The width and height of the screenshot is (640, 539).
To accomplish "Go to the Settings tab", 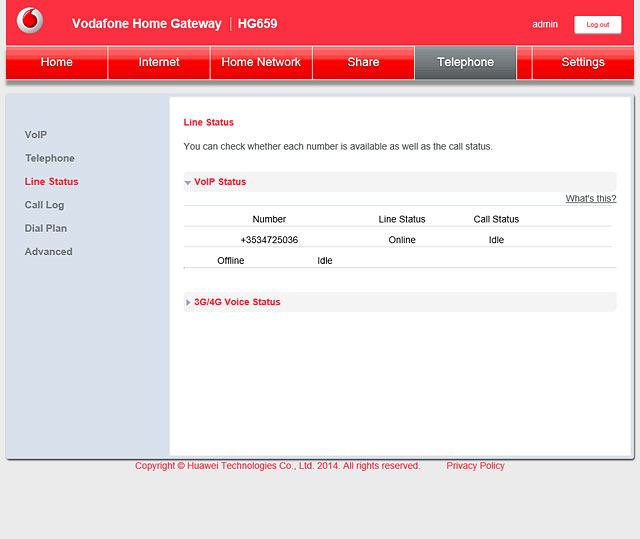I will click(x=583, y=62).
